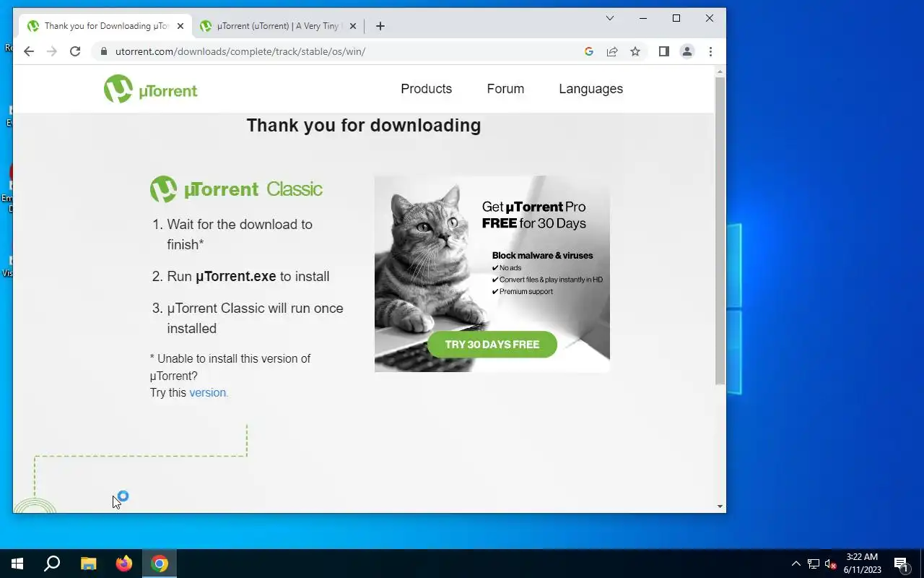Click the 'TRY 30 DAYS FREE' button

pyautogui.click(x=492, y=345)
